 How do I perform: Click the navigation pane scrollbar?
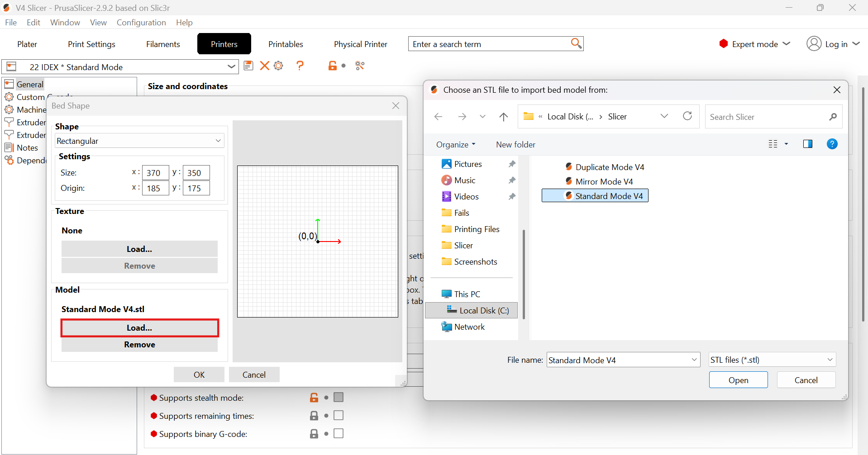(524, 274)
